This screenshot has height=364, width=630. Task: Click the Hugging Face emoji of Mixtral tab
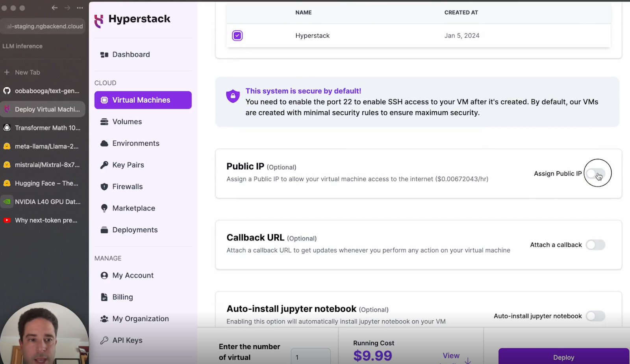click(x=7, y=165)
